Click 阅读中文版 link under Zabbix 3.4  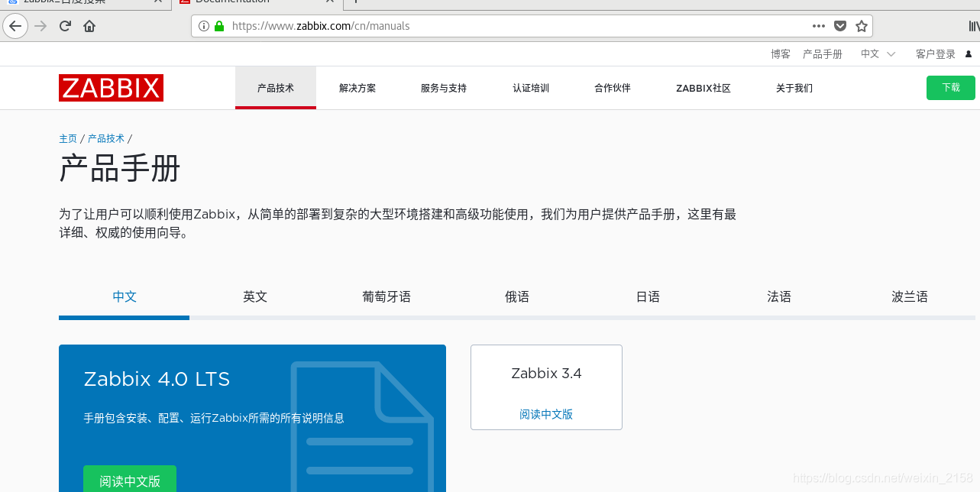(546, 414)
